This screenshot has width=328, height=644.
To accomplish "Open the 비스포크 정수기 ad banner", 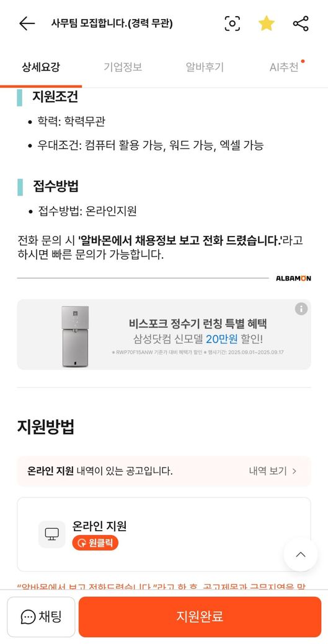I will tap(164, 334).
